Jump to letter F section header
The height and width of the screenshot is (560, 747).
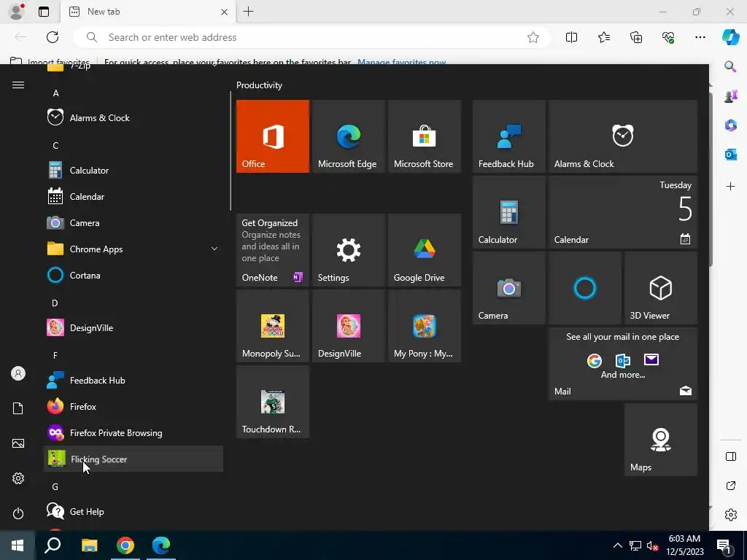pos(55,356)
